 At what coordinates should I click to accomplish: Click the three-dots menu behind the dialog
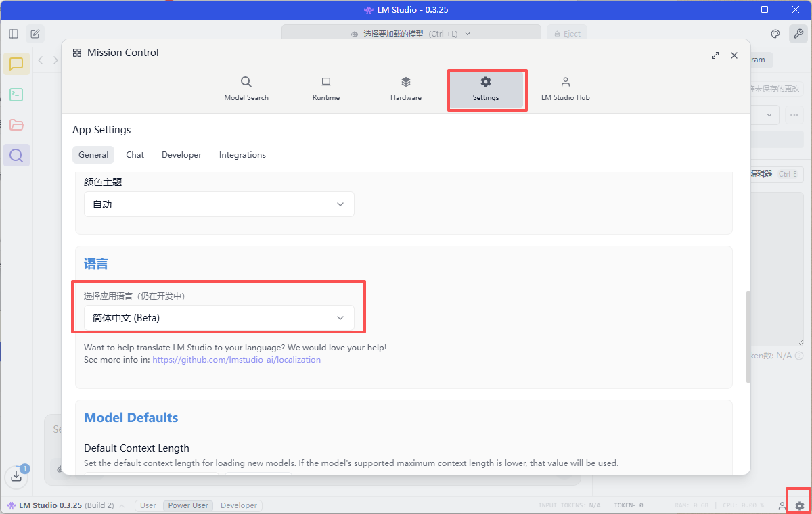[x=794, y=115]
